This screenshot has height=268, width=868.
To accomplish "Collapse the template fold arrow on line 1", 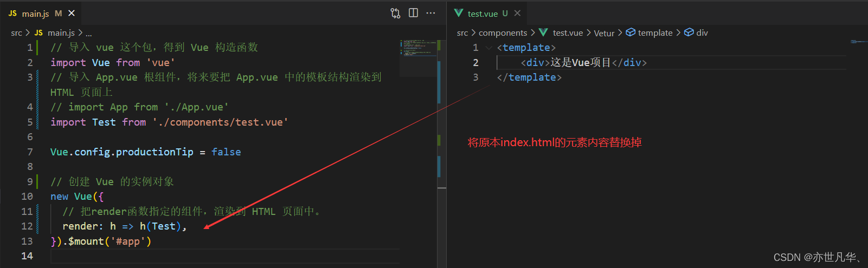I will [489, 48].
